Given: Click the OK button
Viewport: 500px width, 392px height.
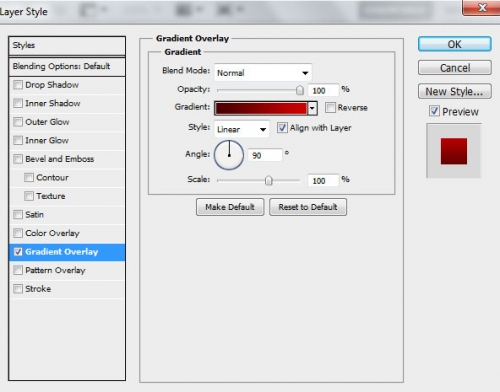Looking at the screenshot, I should [455, 44].
